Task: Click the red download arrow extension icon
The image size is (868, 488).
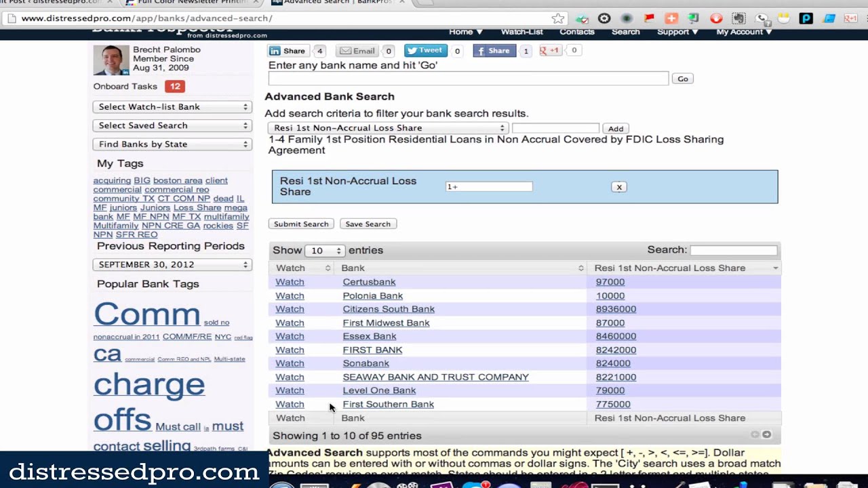Action: click(x=716, y=18)
